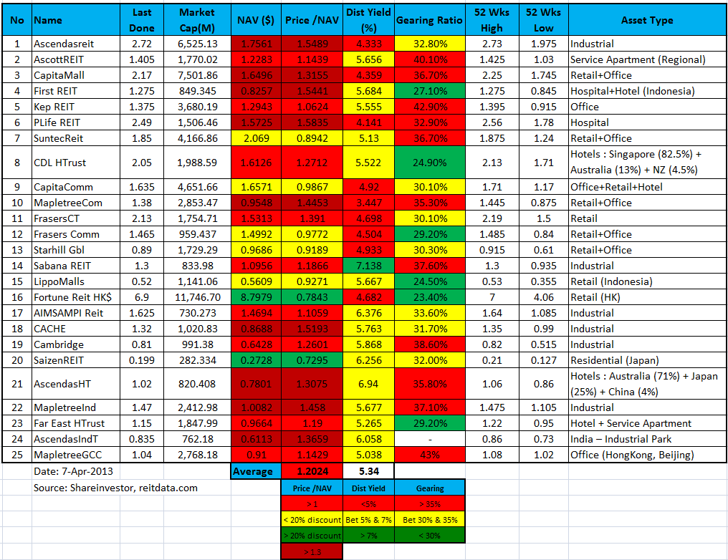Click asset type 'Office (HongKong, Beijing)'
The height and width of the screenshot is (560, 728).
click(x=647, y=455)
